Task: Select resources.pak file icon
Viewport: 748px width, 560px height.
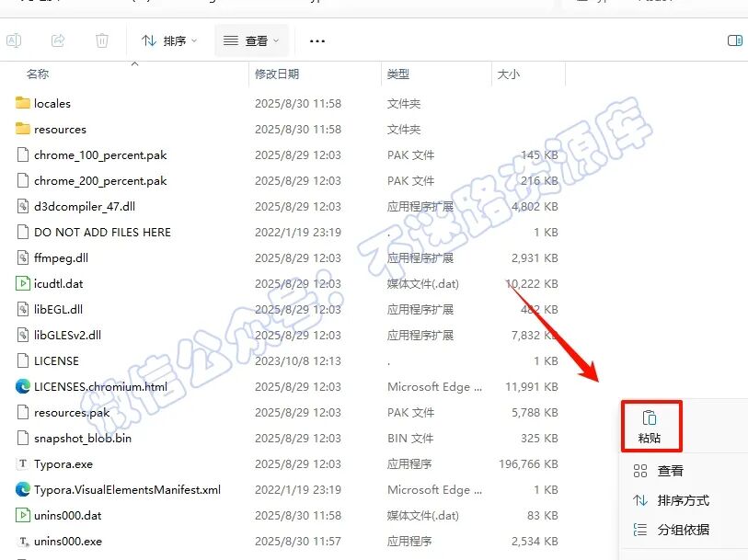Action: click(22, 412)
